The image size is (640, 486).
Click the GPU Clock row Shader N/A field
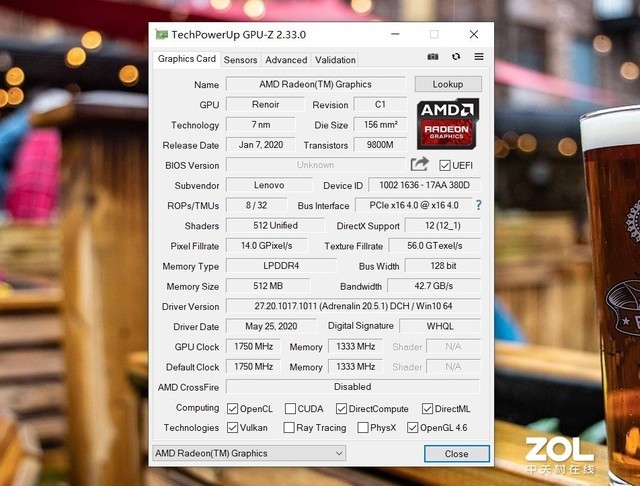pyautogui.click(x=453, y=346)
